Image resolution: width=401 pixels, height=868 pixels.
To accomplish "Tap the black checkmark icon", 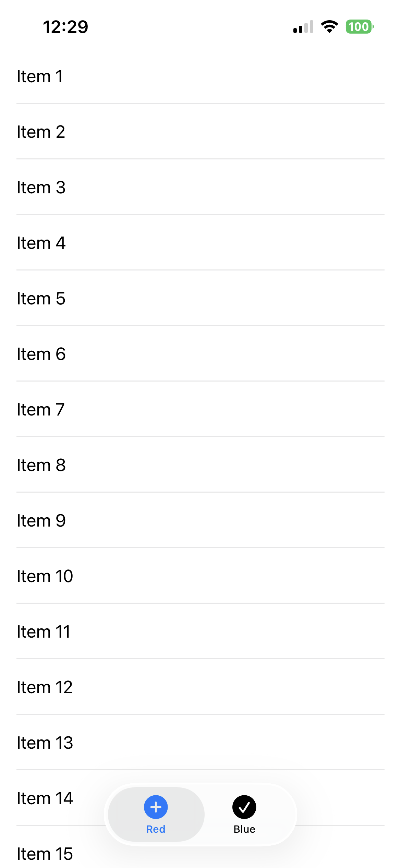I will pyautogui.click(x=244, y=807).
